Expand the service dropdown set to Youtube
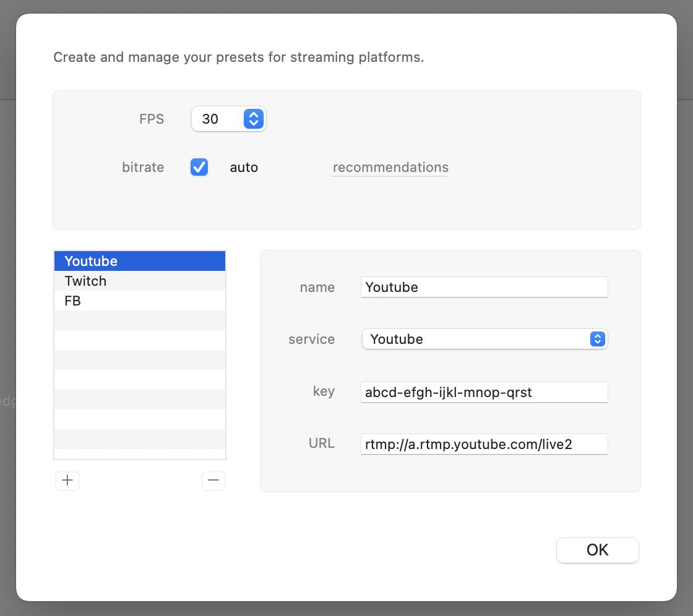Screen dimensions: 693x616 (x=484, y=339)
